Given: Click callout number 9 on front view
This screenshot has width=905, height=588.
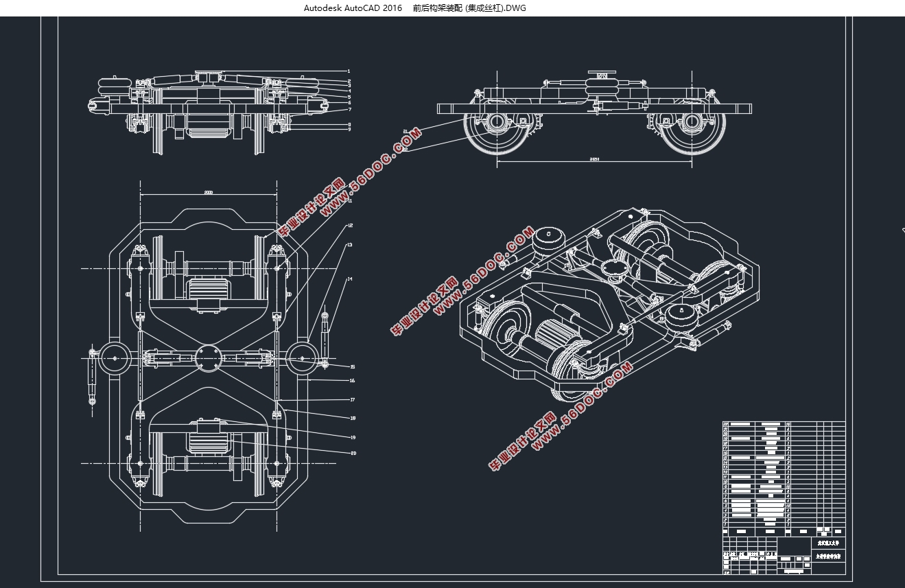Looking at the screenshot, I should pos(349,129).
